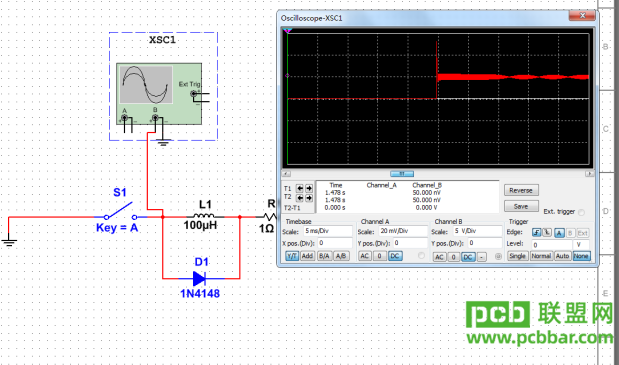Move cursor T1 right with arrow
Viewport: 619px width, 365px height.
309,188
